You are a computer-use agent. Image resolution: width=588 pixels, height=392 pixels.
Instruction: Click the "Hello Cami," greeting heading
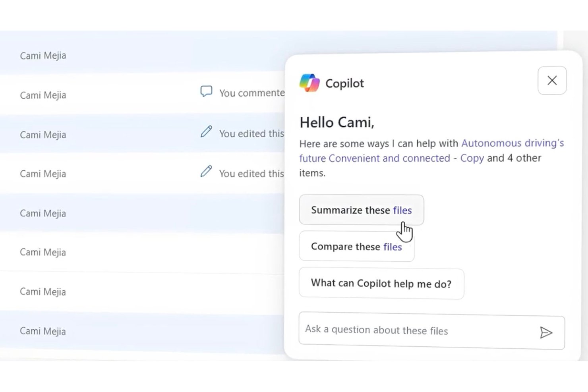337,122
